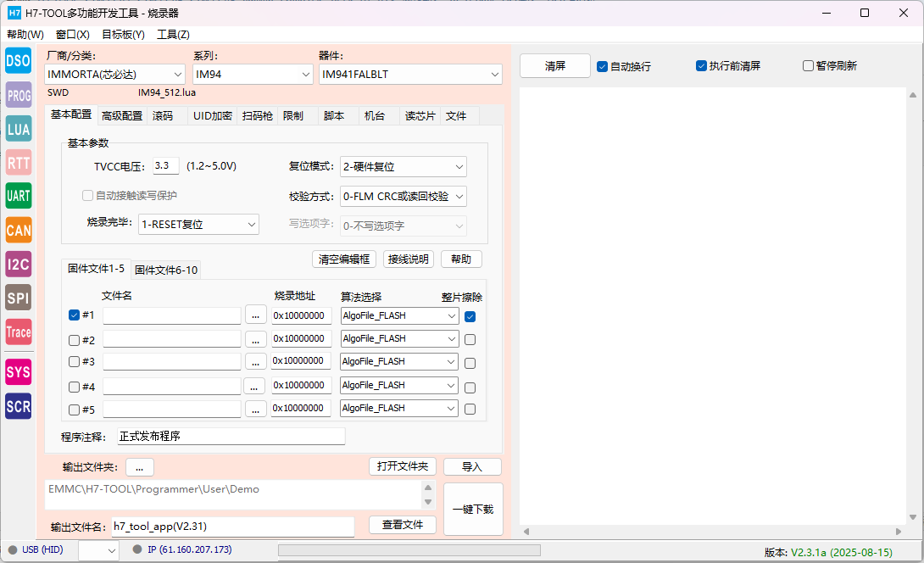The height and width of the screenshot is (563, 924).
Task: Toggle 自动换行 checkbox
Action: pos(602,67)
